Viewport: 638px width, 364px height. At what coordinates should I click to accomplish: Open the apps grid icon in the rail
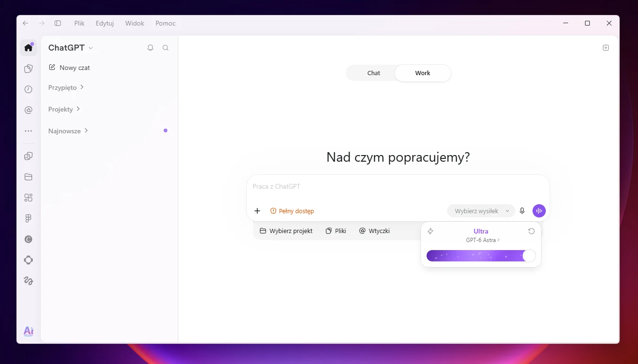(x=28, y=198)
